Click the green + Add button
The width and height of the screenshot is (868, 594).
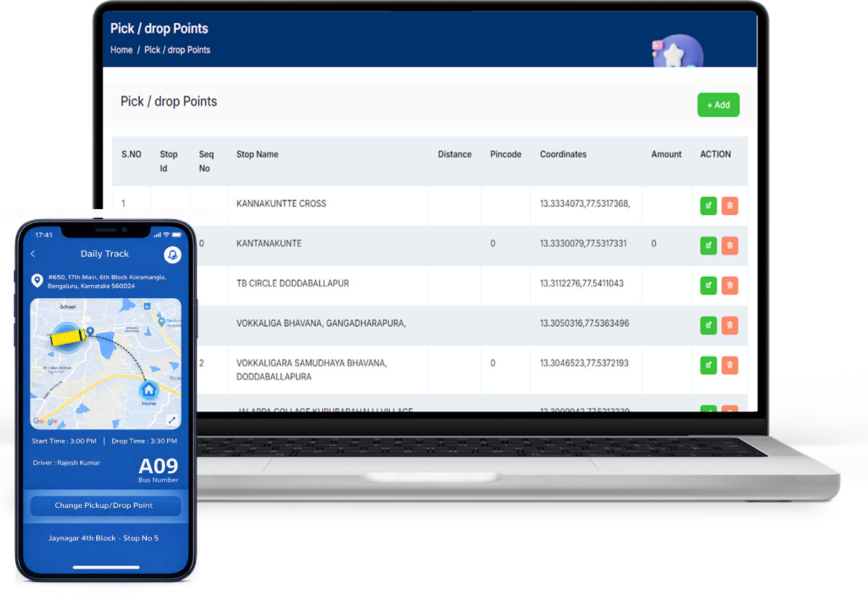point(718,105)
